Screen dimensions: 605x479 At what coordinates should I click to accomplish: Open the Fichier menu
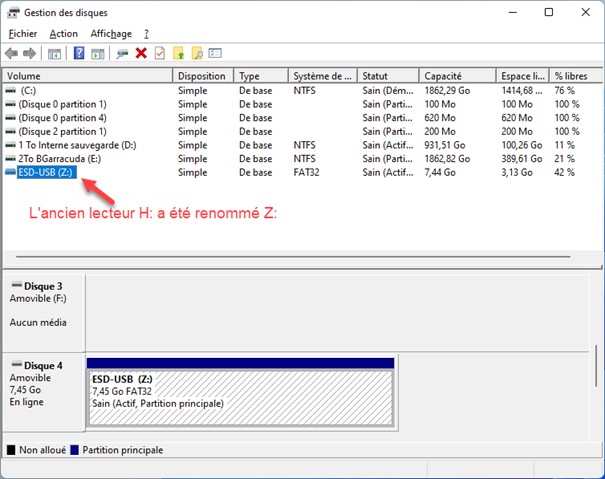[23, 33]
